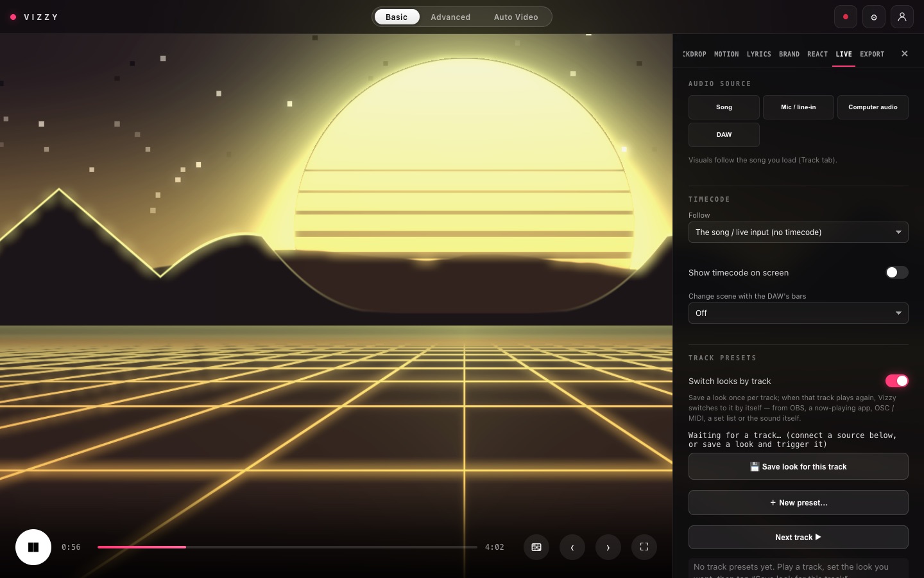Open the Lyrics tab
This screenshot has width=924, height=578.
click(759, 55)
